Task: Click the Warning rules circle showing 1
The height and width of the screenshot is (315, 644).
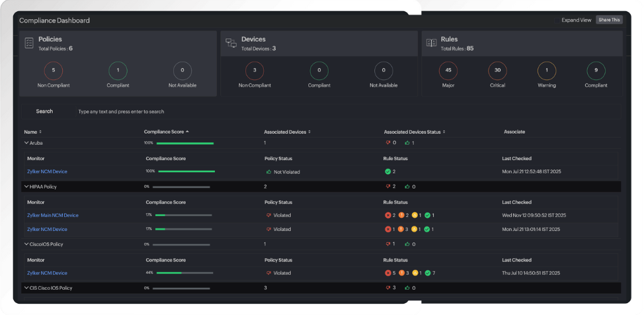Action: [x=547, y=70]
